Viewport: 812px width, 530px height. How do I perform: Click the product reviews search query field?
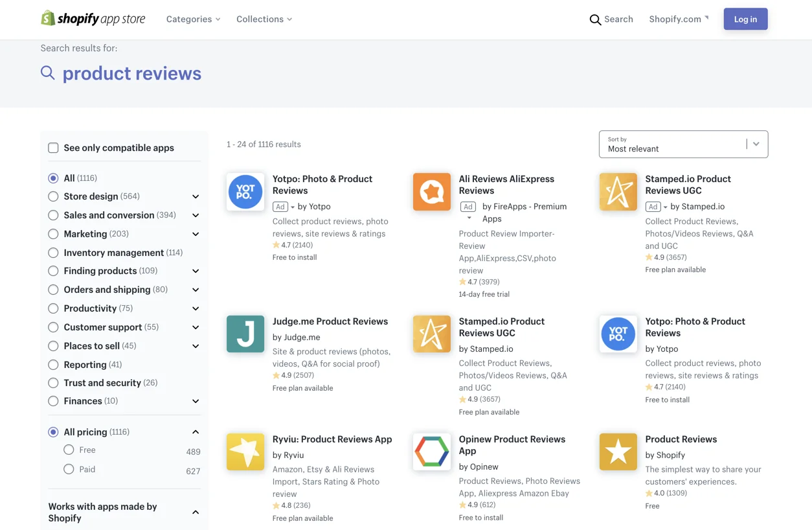(131, 73)
